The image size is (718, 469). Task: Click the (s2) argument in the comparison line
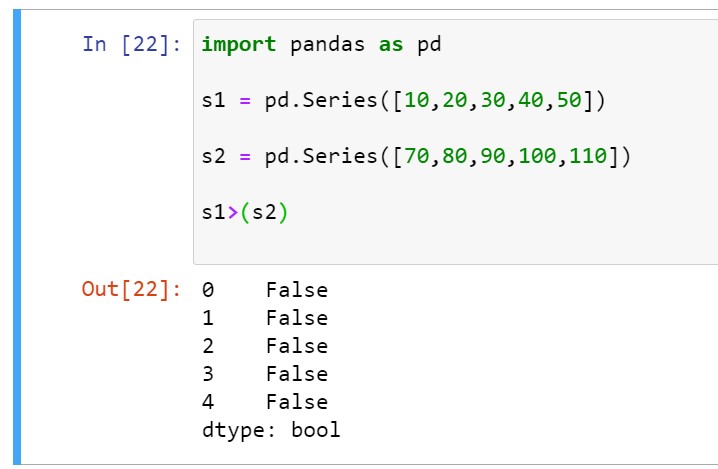point(264,213)
